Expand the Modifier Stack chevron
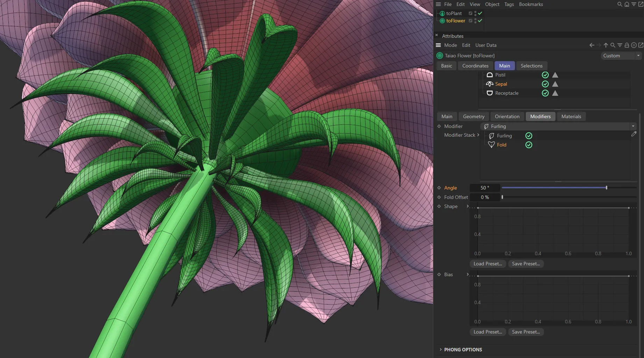Screen dimensions: 644x358 478,135
